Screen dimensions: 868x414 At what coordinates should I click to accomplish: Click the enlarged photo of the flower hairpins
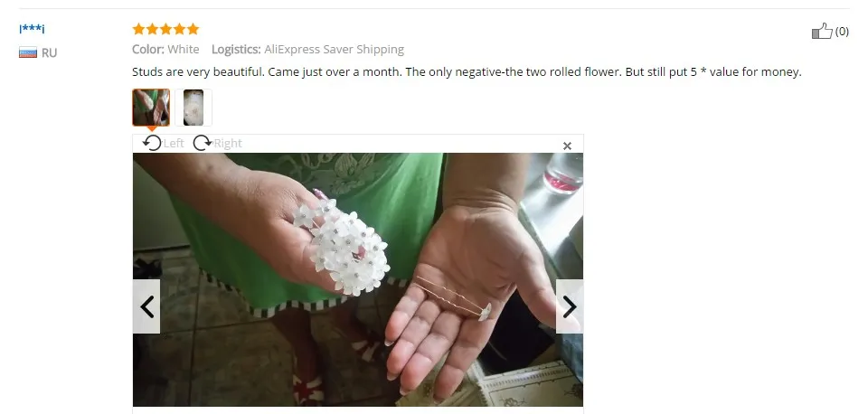click(358, 280)
